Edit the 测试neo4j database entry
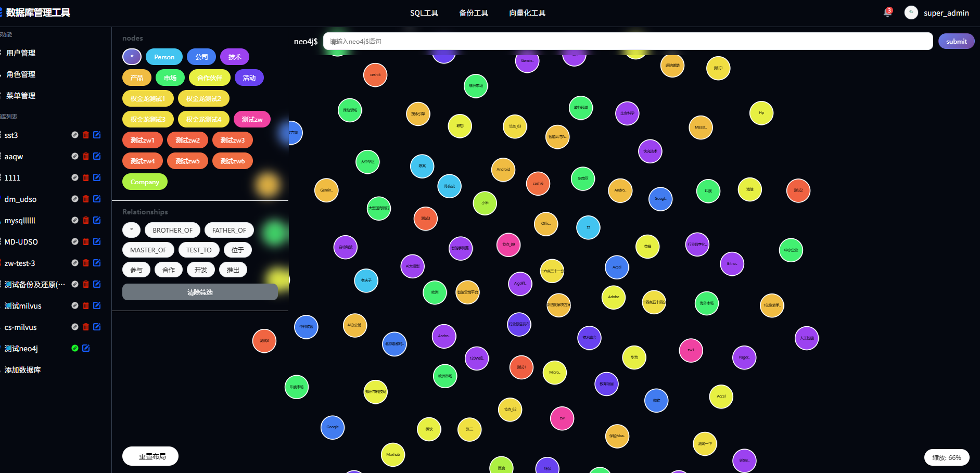 tap(86, 348)
